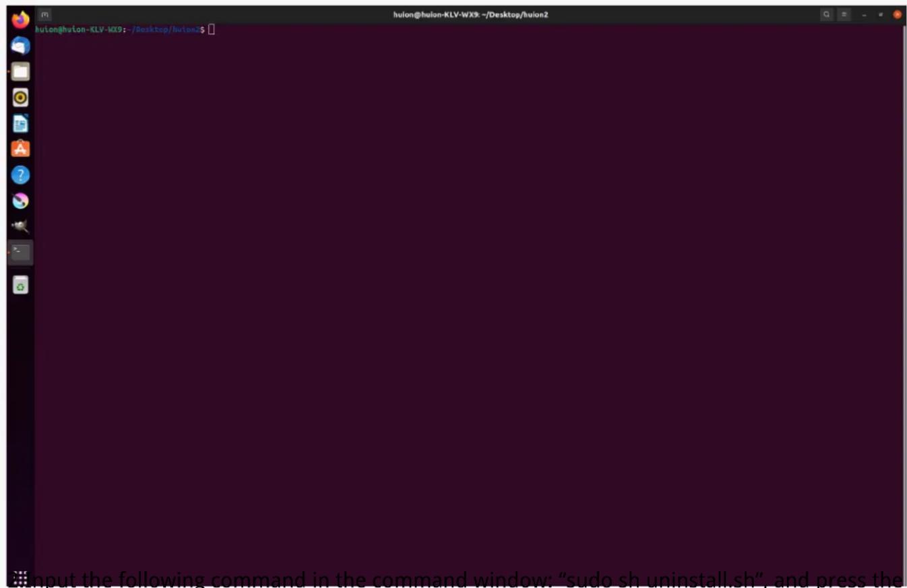This screenshot has width=907, height=588.
Task: Open a new terminal tab
Action: 44,15
